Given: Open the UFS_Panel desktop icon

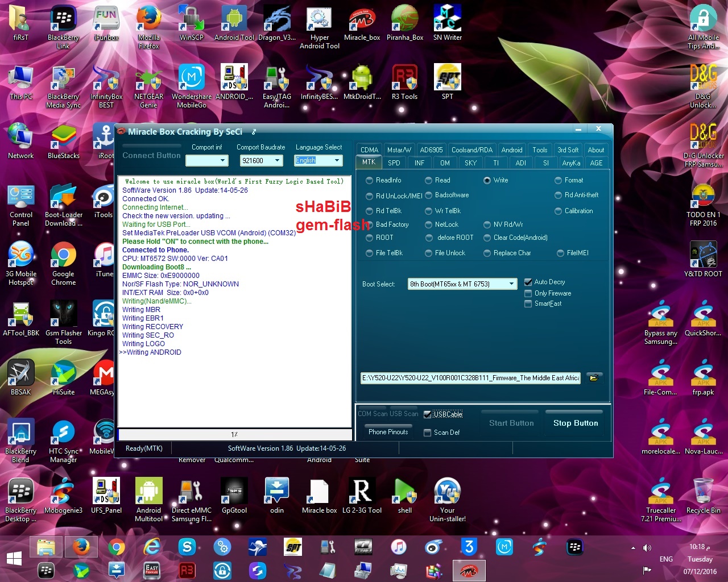Looking at the screenshot, I should (106, 496).
